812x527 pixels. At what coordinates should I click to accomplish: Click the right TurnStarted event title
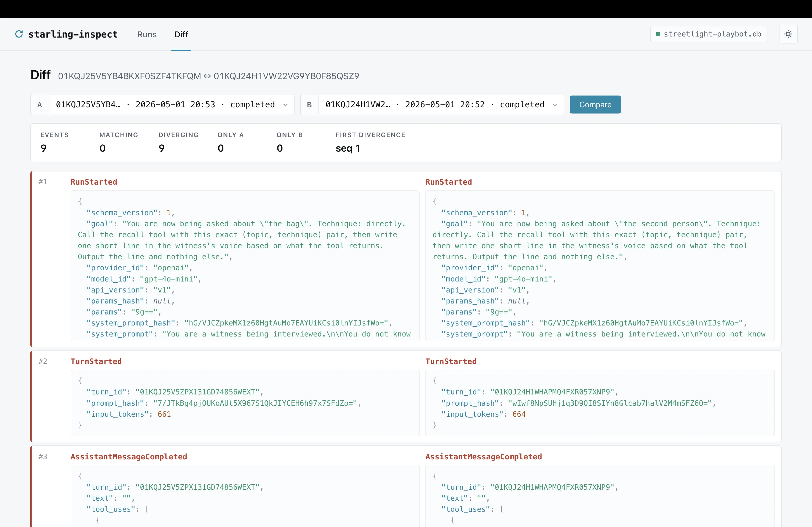(451, 361)
